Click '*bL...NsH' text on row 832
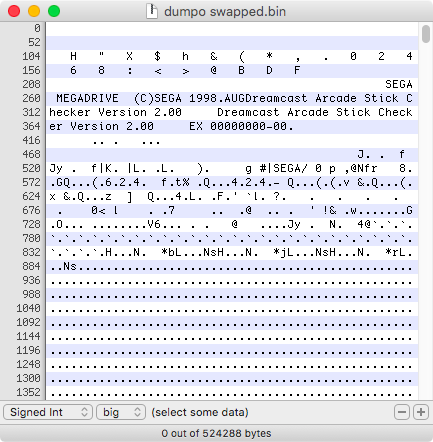This screenshot has width=433, height=442. pyautogui.click(x=192, y=252)
